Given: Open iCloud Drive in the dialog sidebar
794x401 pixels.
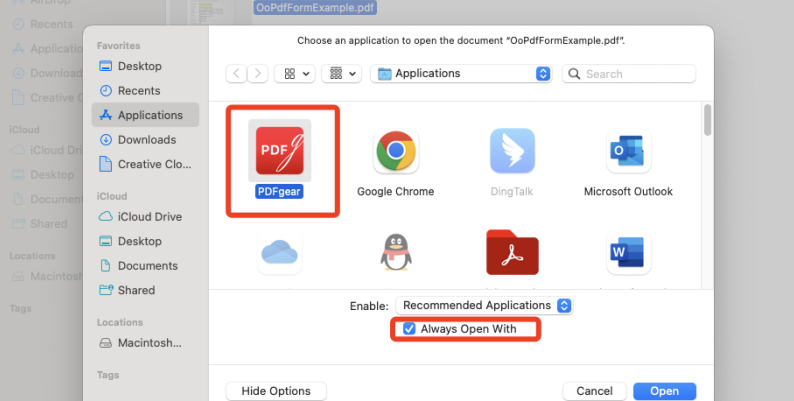Looking at the screenshot, I should pos(145,217).
